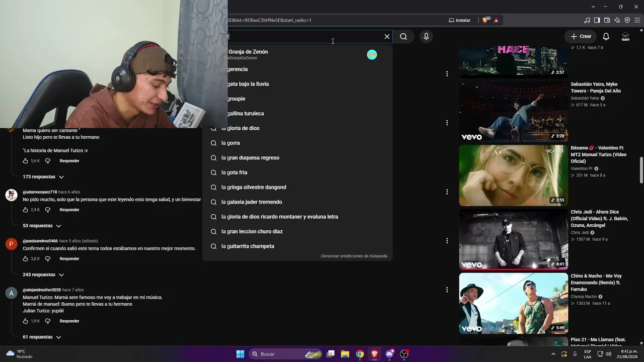Screen dimensions: 644x362
Task: Open Pareja Del Año video thumbnail
Action: click(x=514, y=112)
